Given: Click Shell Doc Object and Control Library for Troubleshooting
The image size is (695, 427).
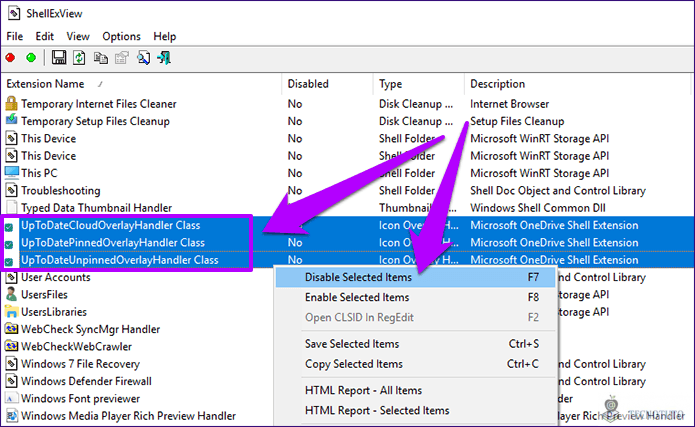Looking at the screenshot, I should pyautogui.click(x=558, y=191).
